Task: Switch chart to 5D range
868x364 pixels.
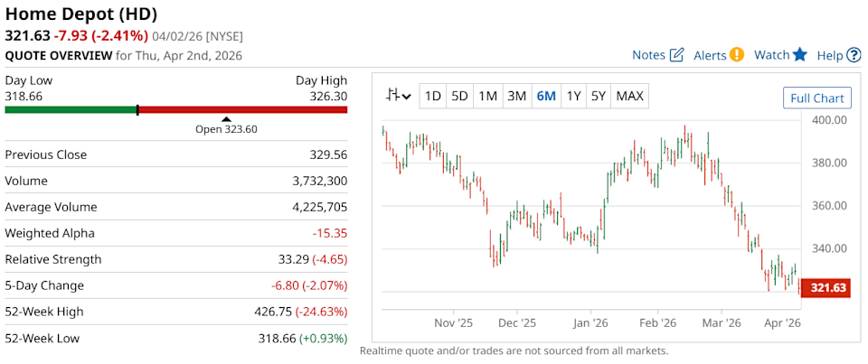Action: click(459, 96)
